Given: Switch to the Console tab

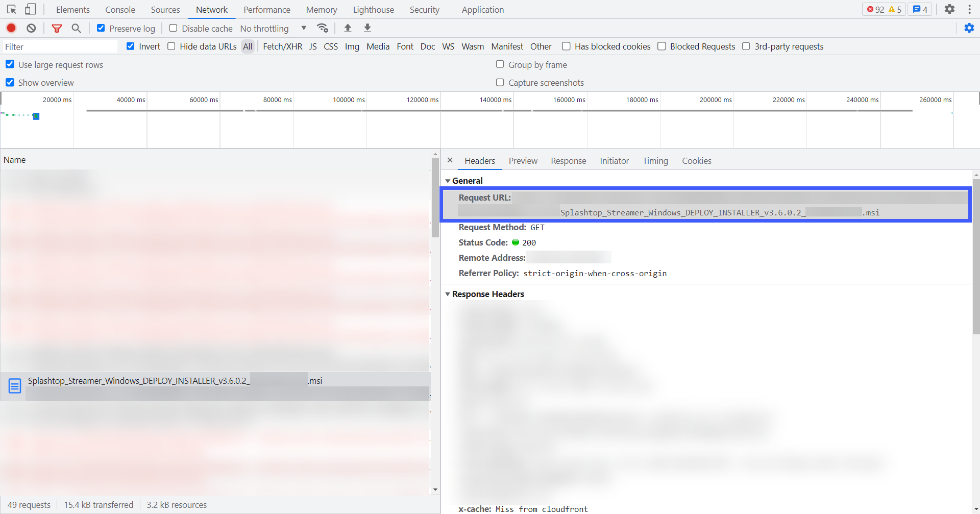Looking at the screenshot, I should 120,9.
